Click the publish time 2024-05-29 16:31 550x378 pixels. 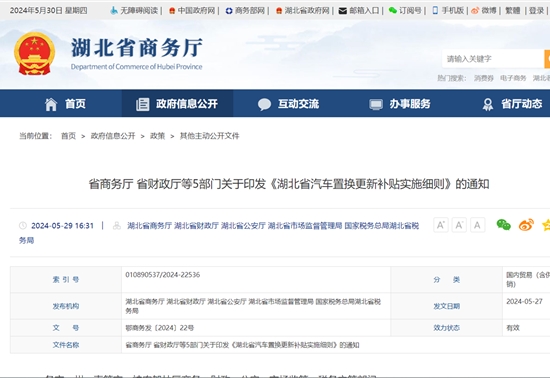click(62, 225)
